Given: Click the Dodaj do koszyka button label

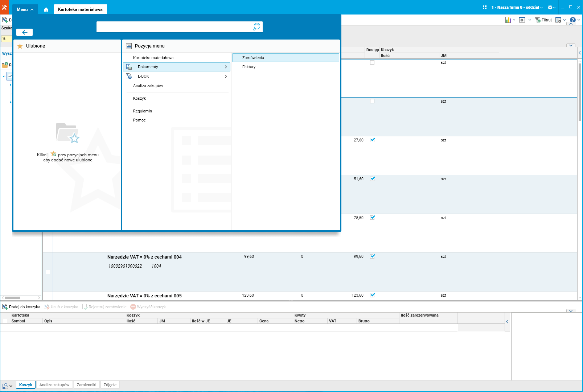Looking at the screenshot, I should 25,307.
